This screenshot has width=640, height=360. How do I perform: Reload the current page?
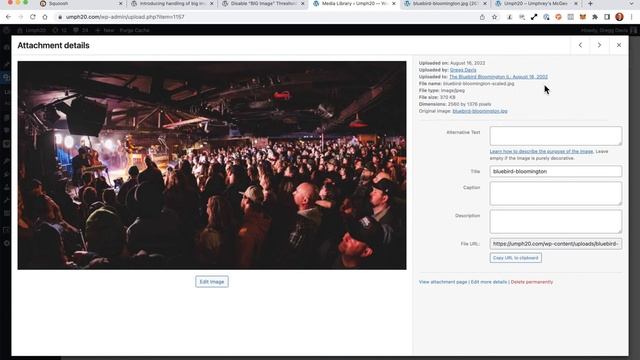pyautogui.click(x=33, y=17)
